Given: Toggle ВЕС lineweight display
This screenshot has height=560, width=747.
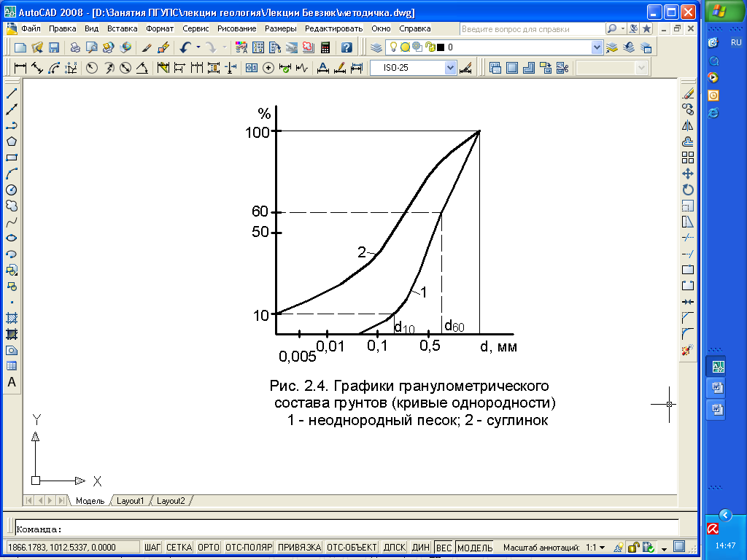Looking at the screenshot, I should click(x=444, y=548).
